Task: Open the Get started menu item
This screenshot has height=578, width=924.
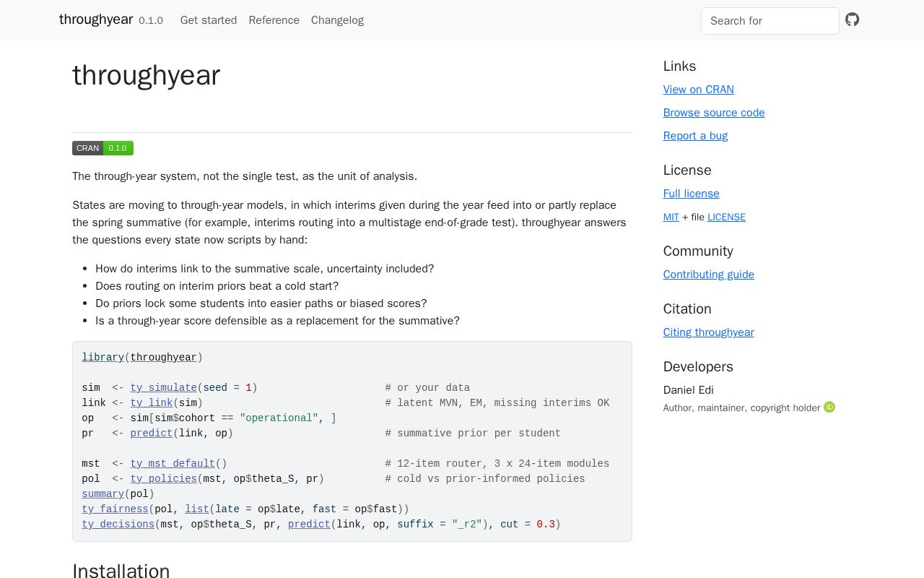Action: tap(209, 20)
